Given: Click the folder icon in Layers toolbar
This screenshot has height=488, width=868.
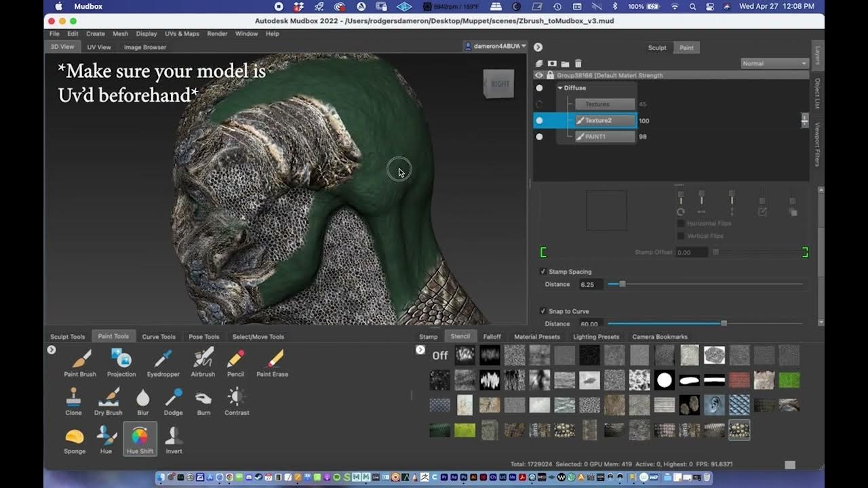Looking at the screenshot, I should point(565,63).
